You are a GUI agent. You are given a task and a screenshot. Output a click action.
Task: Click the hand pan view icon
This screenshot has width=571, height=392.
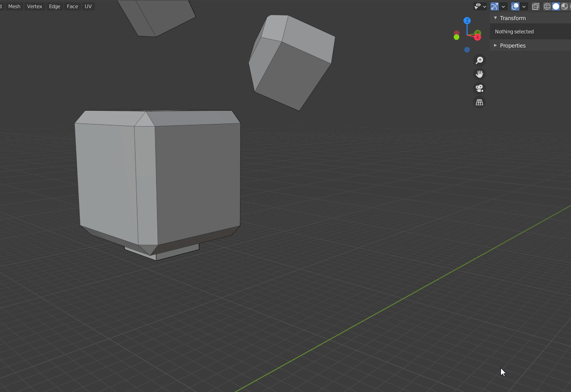tap(479, 74)
